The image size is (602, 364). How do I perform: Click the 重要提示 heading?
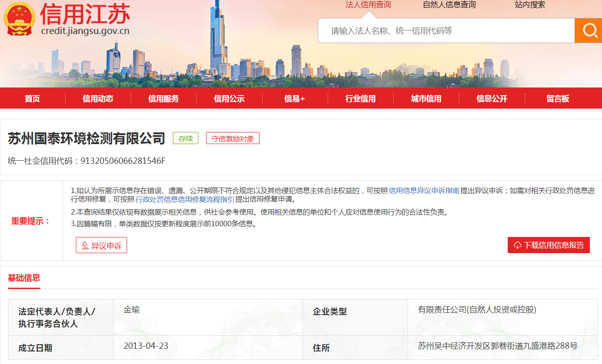[31, 221]
